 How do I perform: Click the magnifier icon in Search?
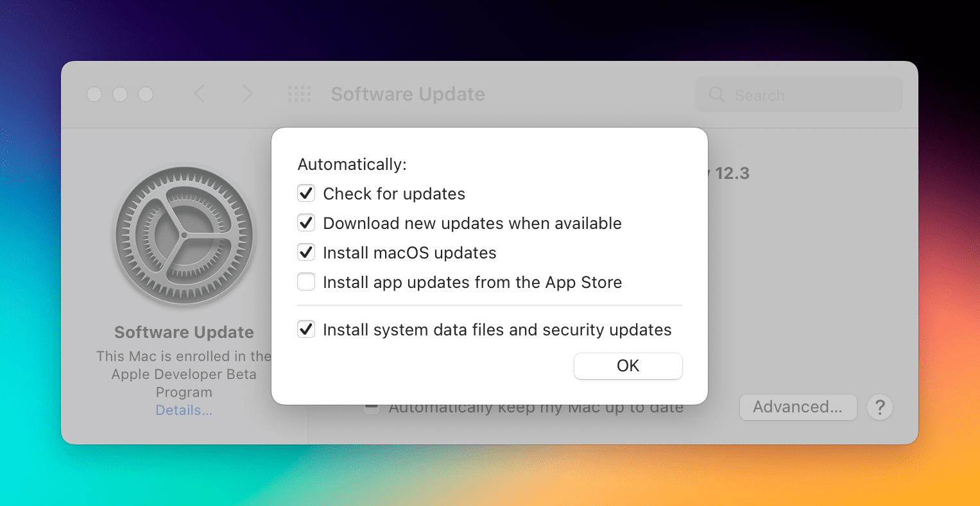[717, 95]
